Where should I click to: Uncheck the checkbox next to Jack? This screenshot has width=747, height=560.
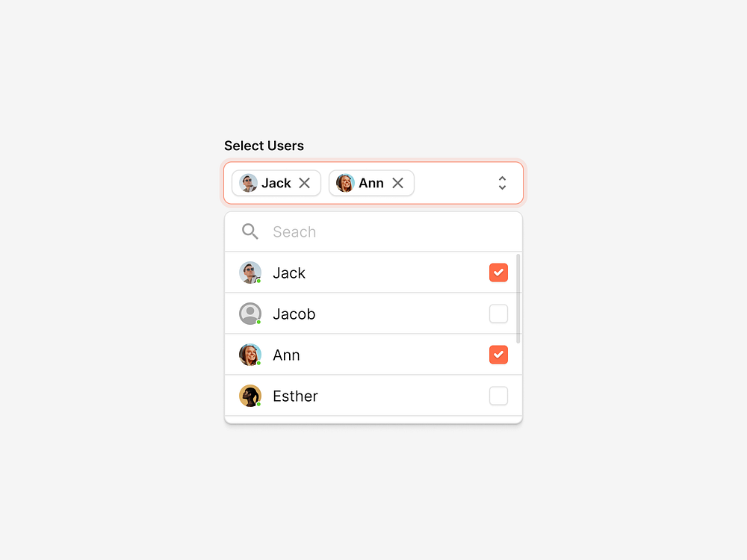pos(498,273)
